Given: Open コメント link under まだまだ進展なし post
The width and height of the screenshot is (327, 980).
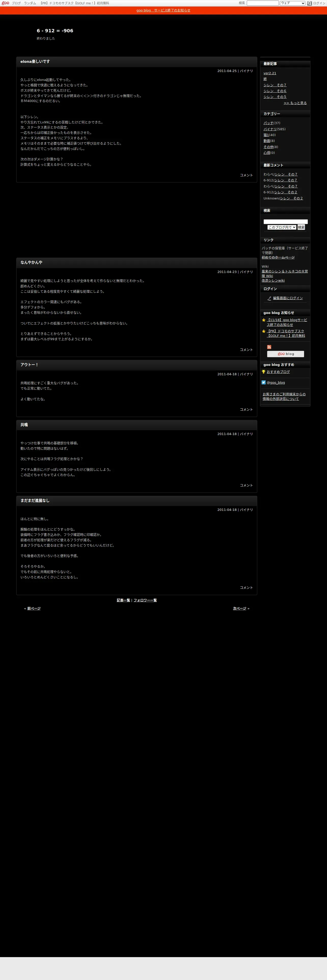Looking at the screenshot, I should pos(246,588).
